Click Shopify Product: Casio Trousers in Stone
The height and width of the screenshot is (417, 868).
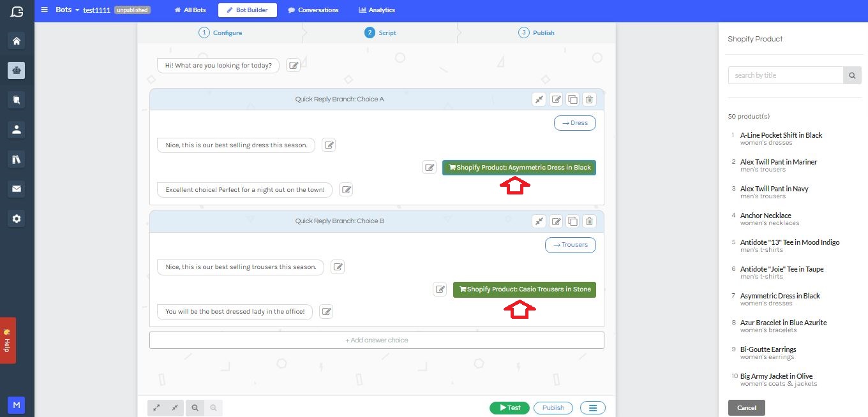pyautogui.click(x=525, y=289)
